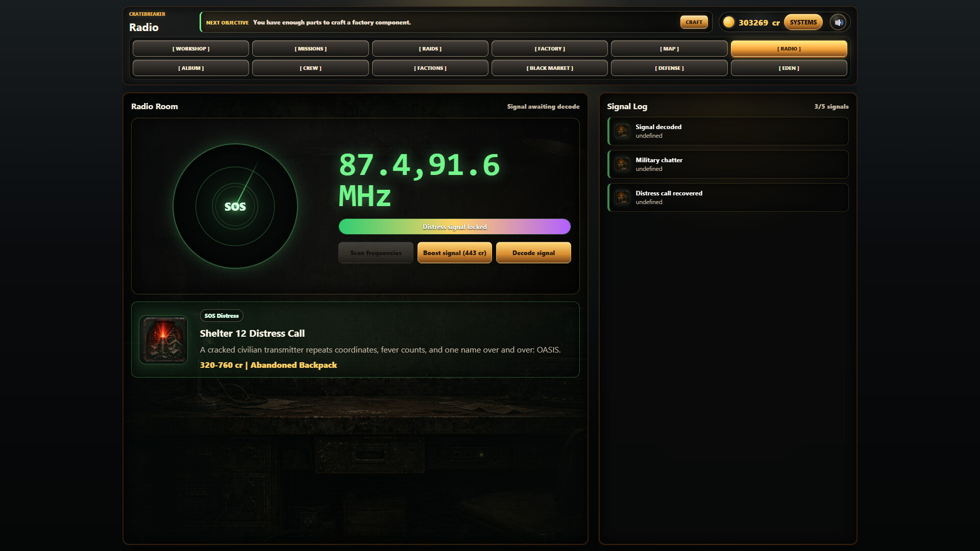The image size is (980, 551).
Task: Switch to the Crew tab
Action: coord(310,68)
